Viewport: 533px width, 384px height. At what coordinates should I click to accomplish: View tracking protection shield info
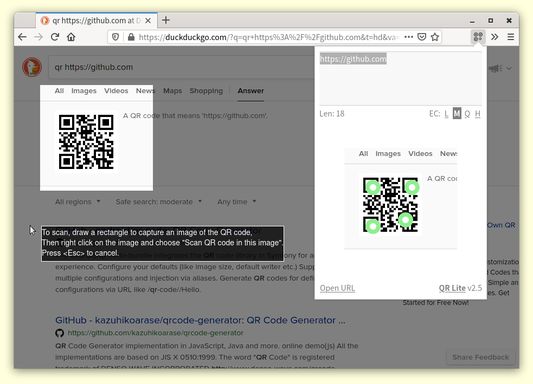116,37
